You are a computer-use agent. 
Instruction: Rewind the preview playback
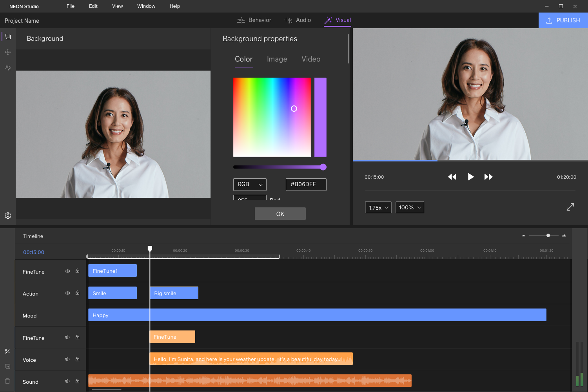[x=452, y=177]
